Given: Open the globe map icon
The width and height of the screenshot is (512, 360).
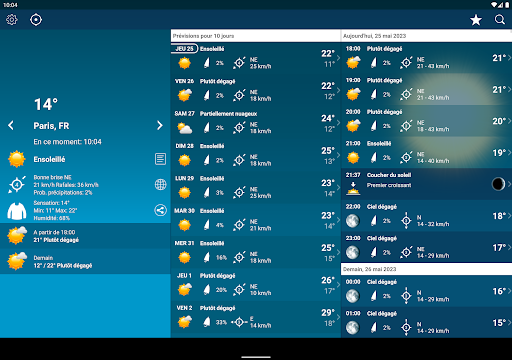Looking at the screenshot, I should point(160,184).
